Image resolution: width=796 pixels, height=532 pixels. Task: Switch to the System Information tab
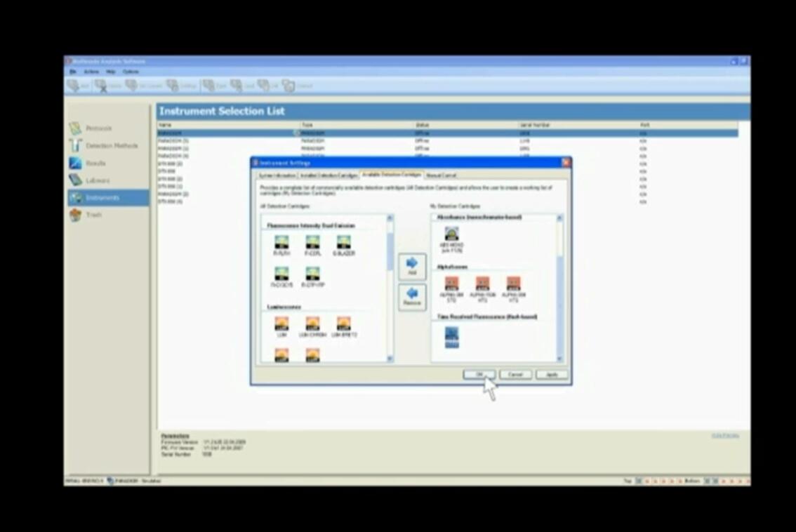pos(277,175)
